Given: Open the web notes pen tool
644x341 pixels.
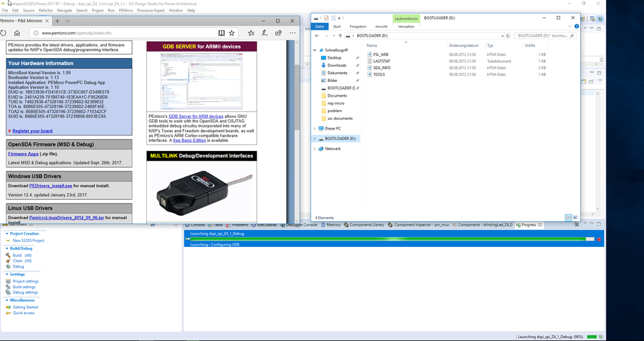Looking at the screenshot, I should click(x=265, y=33).
